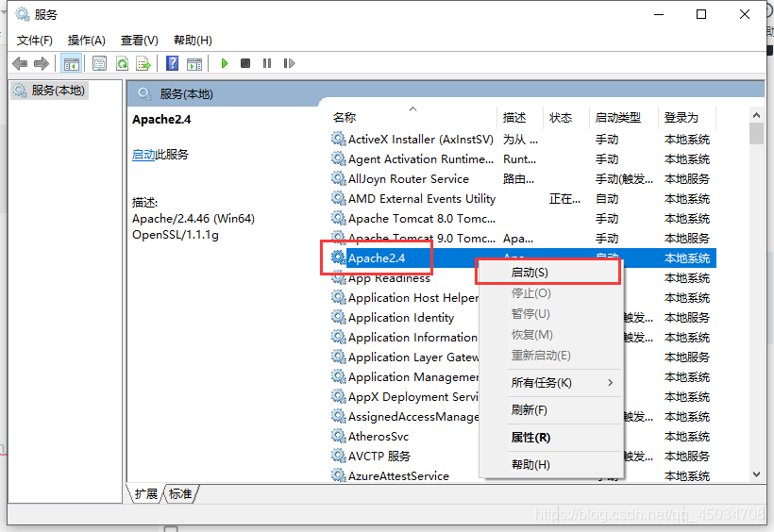
Task: Select Apache Tomcat 9.0 service name
Action: pyautogui.click(x=422, y=239)
